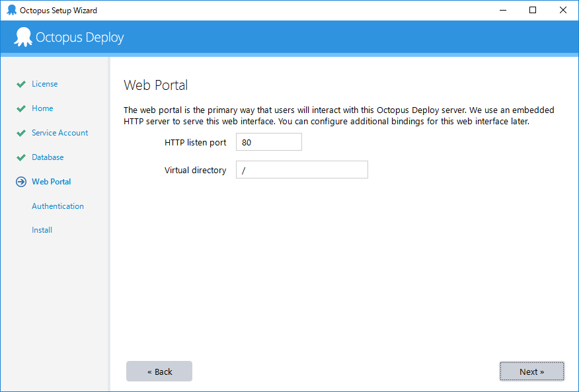Click the green checkmark beside License
579x392 pixels.
click(21, 84)
